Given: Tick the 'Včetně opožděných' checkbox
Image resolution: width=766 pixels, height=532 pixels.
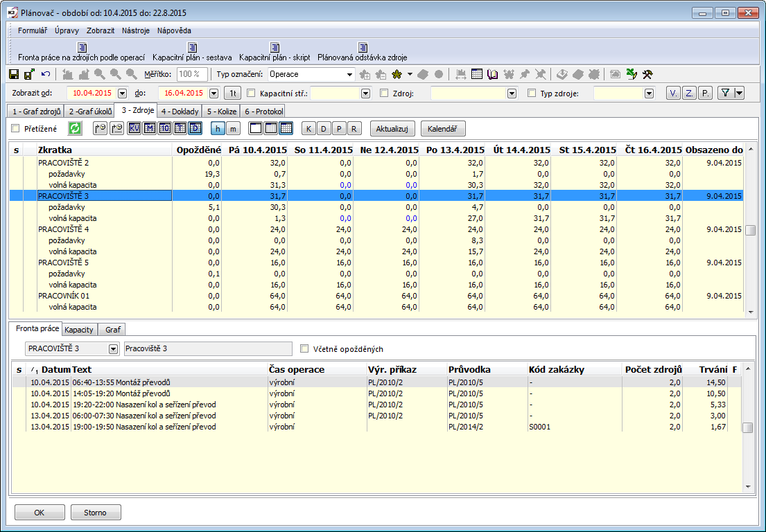Looking at the screenshot, I should tap(304, 348).
